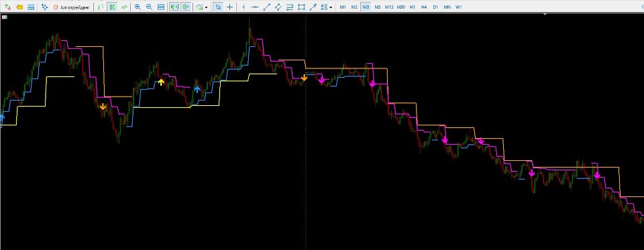This screenshot has height=250, width=644.
Task: Switch timeframe to D1
Action: [435, 7]
